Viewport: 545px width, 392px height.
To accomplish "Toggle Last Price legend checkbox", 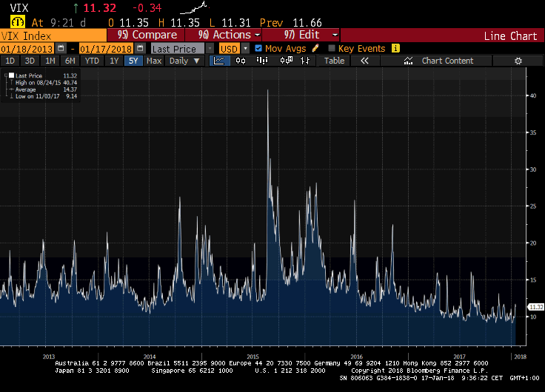I will (10, 75).
